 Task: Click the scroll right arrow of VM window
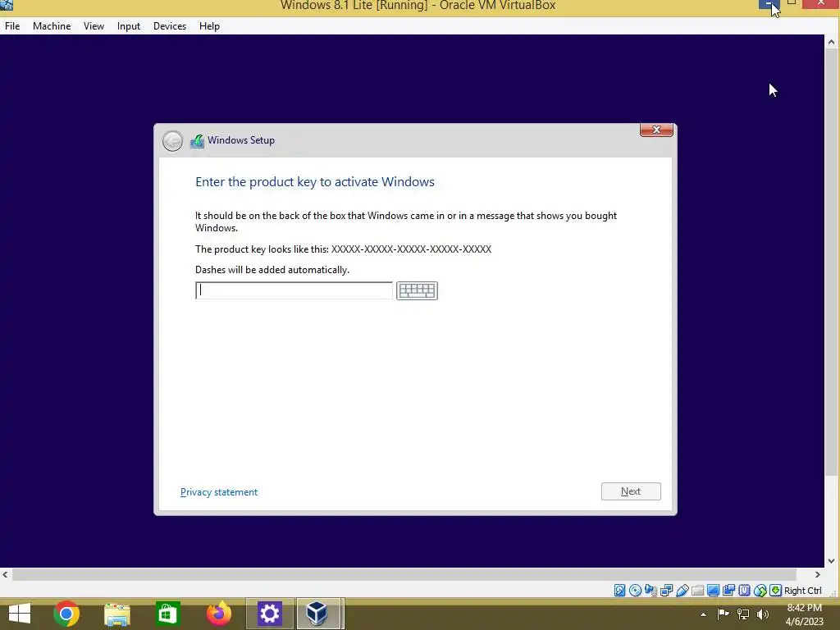point(818,575)
